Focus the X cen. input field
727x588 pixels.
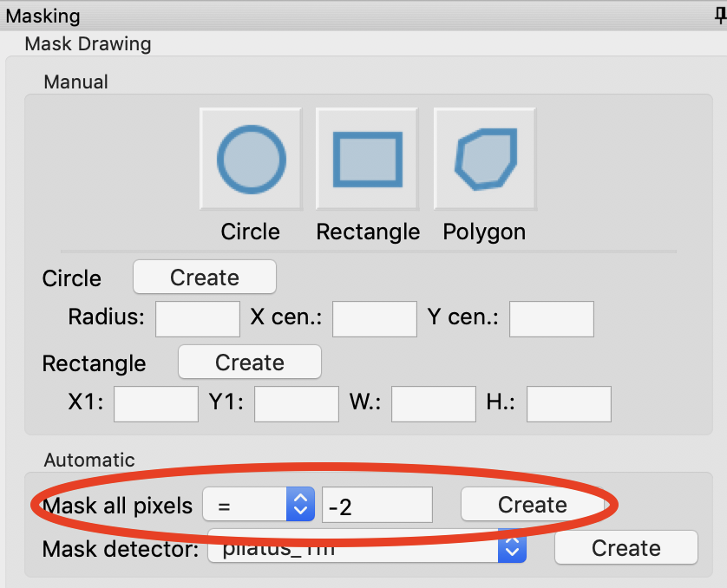(375, 319)
